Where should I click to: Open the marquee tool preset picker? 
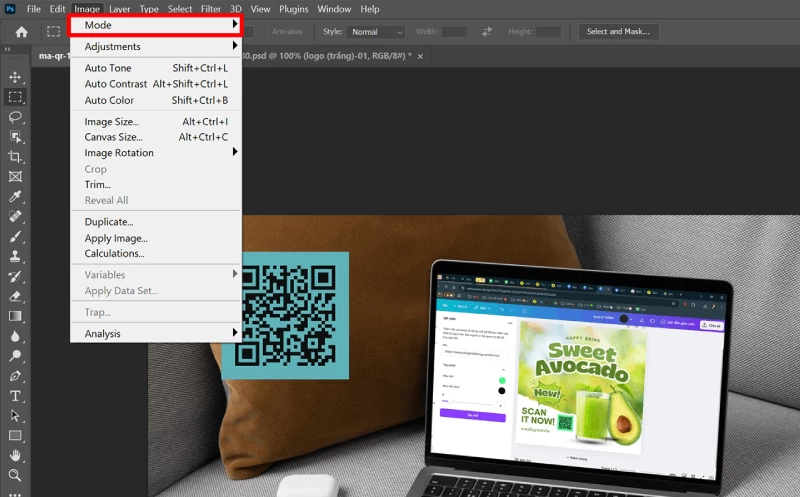pyautogui.click(x=54, y=32)
